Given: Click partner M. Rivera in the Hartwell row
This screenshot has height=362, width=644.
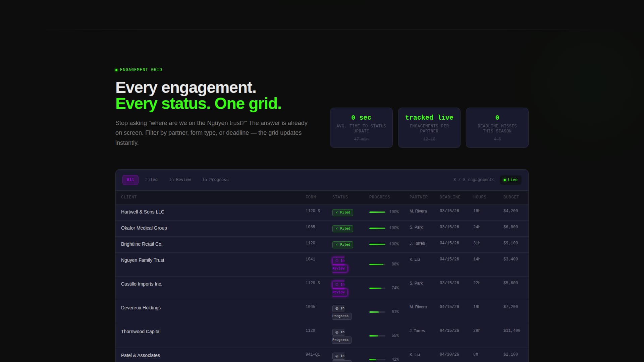Looking at the screenshot, I should click(418, 212).
